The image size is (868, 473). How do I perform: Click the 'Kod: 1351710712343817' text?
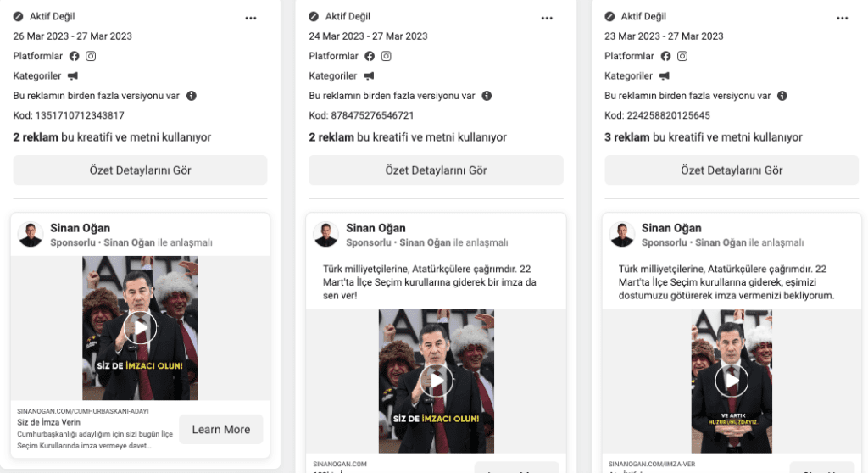point(69,115)
